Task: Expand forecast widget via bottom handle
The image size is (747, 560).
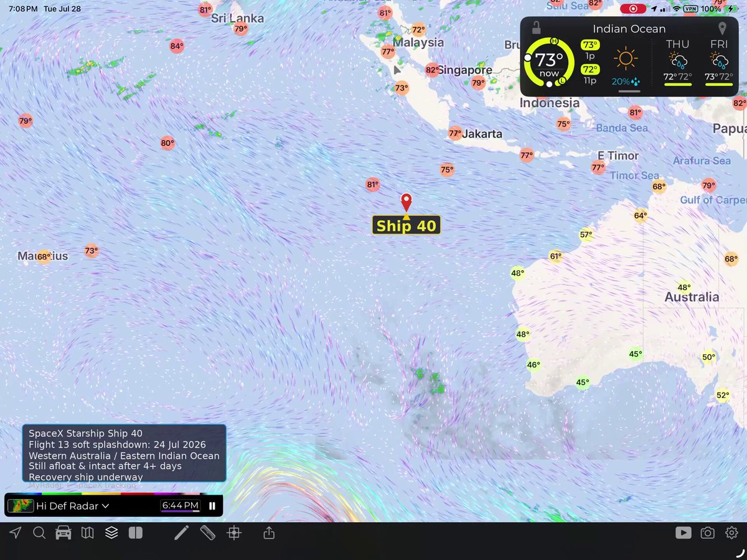Action: (629, 91)
